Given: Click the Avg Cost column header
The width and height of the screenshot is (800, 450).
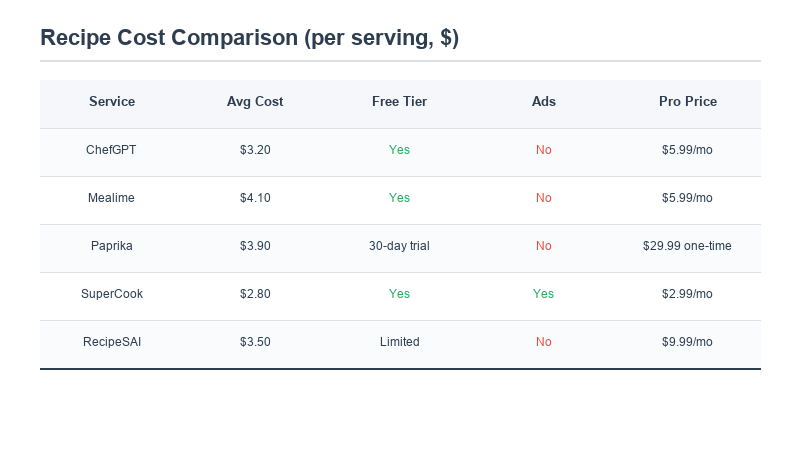Looking at the screenshot, I should 255,102.
